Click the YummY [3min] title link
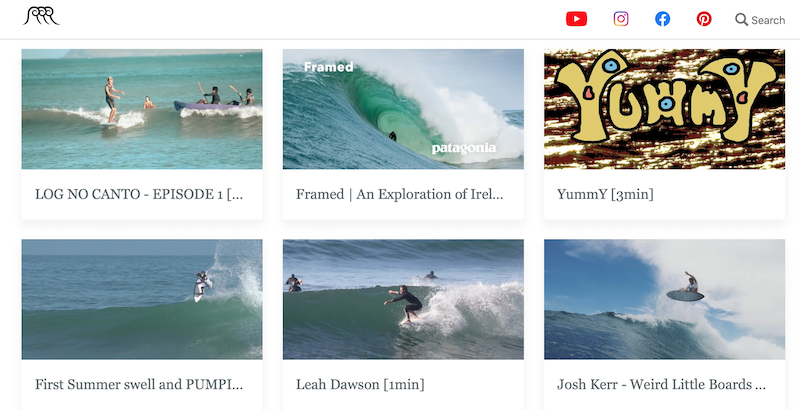Screen dimensions: 800x410 pos(605,194)
